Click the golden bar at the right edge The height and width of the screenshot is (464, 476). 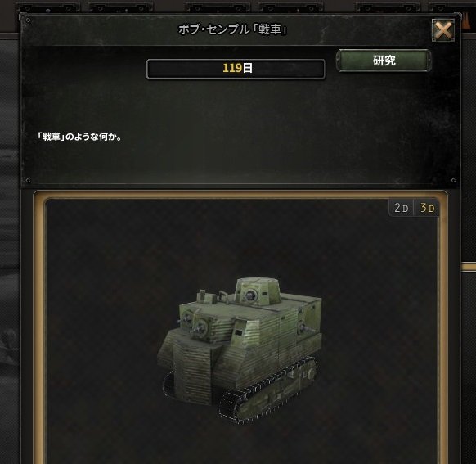469,267
